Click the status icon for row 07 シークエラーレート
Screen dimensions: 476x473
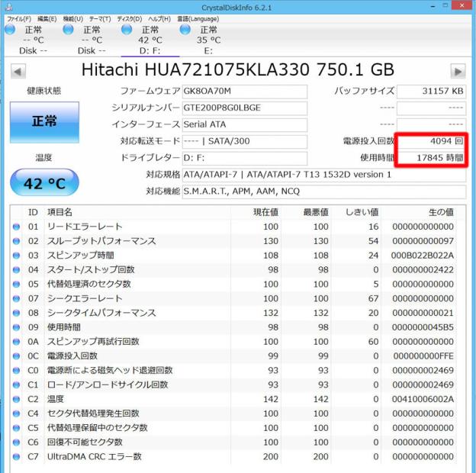pyautogui.click(x=16, y=298)
